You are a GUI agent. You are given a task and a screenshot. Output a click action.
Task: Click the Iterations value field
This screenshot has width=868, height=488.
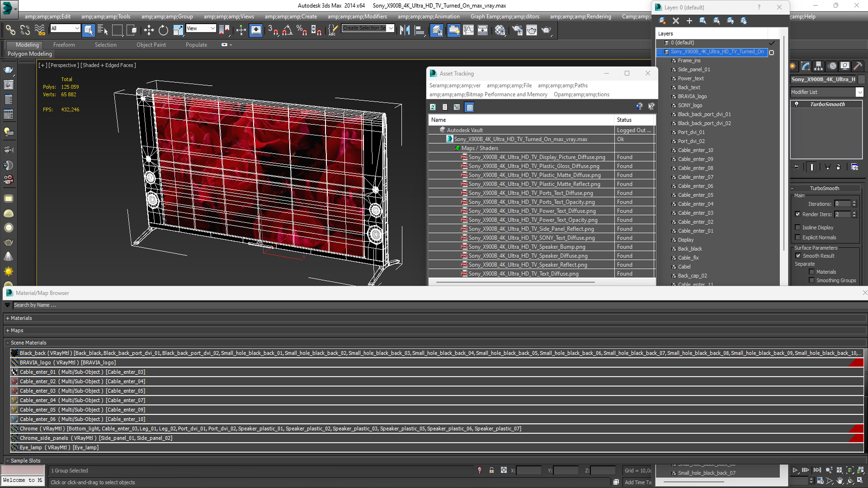pos(842,204)
